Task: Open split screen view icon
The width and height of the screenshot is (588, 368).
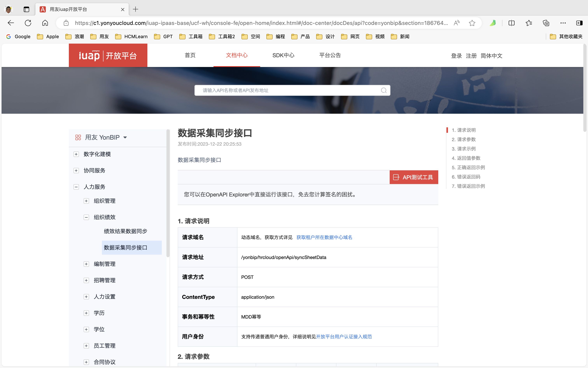Action: (x=511, y=23)
